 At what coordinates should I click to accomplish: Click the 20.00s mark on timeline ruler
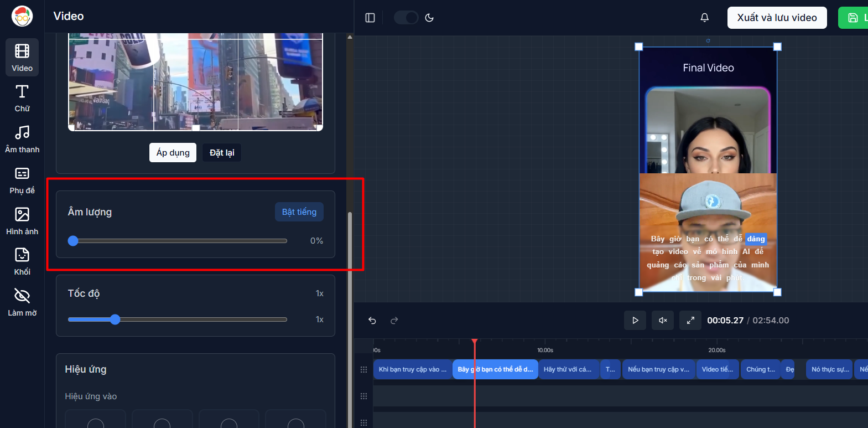[x=717, y=350]
